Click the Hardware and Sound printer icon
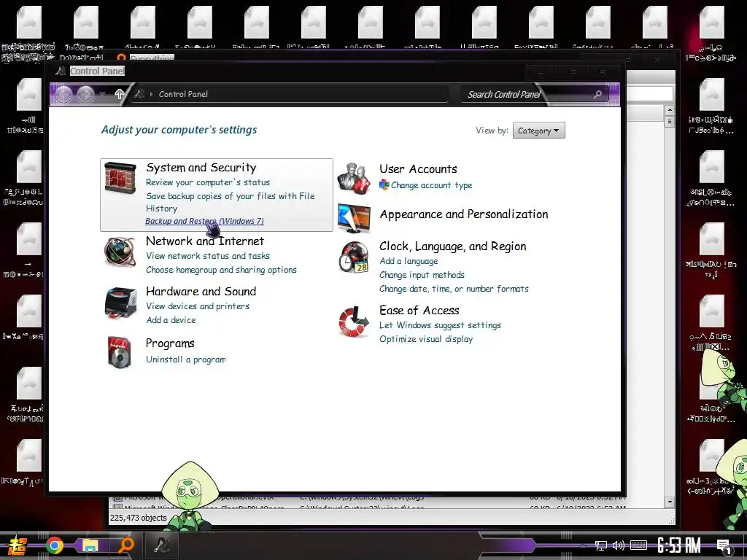Screen dimensions: 747x560 point(120,303)
